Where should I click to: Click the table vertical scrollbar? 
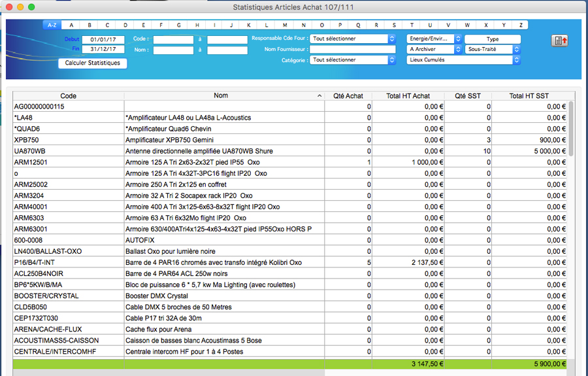(571, 128)
